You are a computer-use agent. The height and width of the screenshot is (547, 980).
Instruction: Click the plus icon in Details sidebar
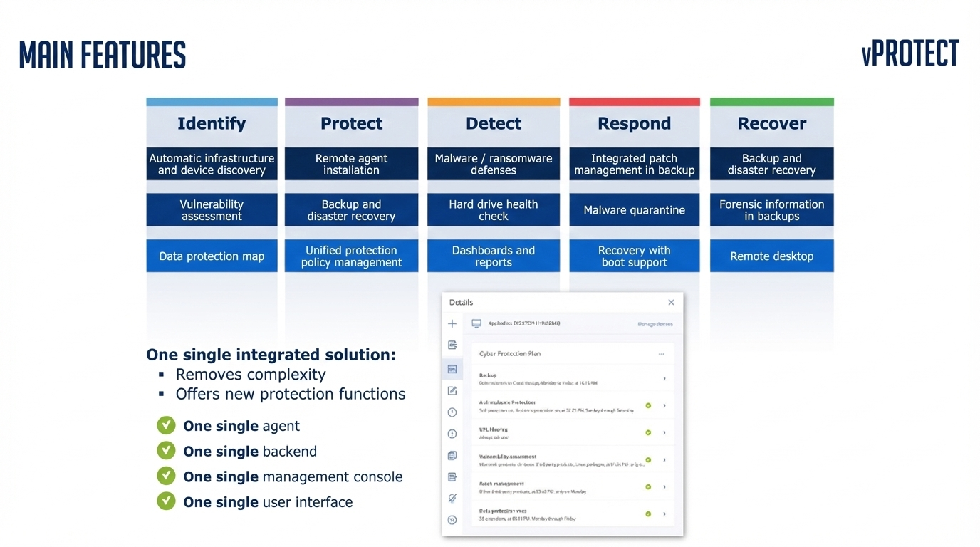(452, 324)
